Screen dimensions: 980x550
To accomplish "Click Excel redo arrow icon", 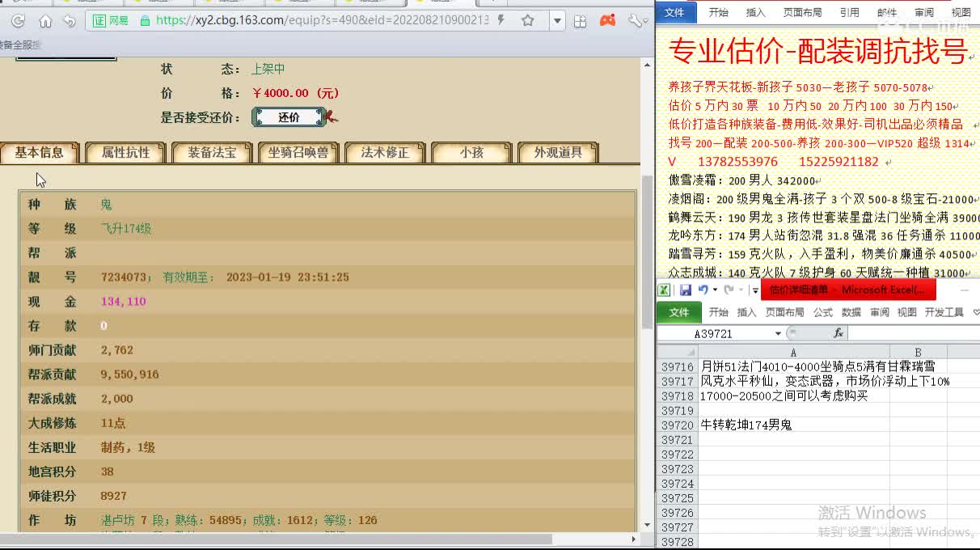I will (x=729, y=290).
